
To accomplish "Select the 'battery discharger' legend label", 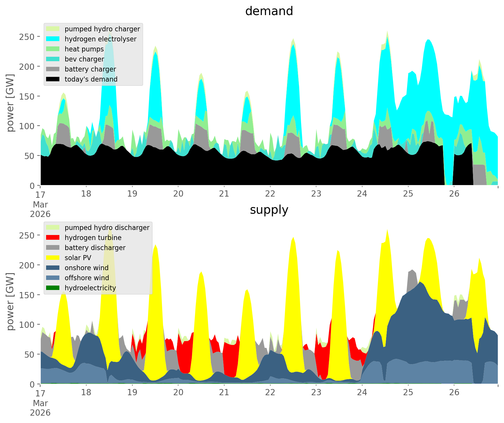I will click(95, 248).
